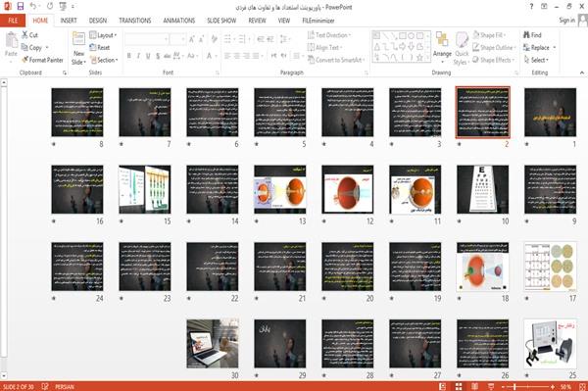Click the Help question mark icon
588x391 pixels.
tap(531, 7)
